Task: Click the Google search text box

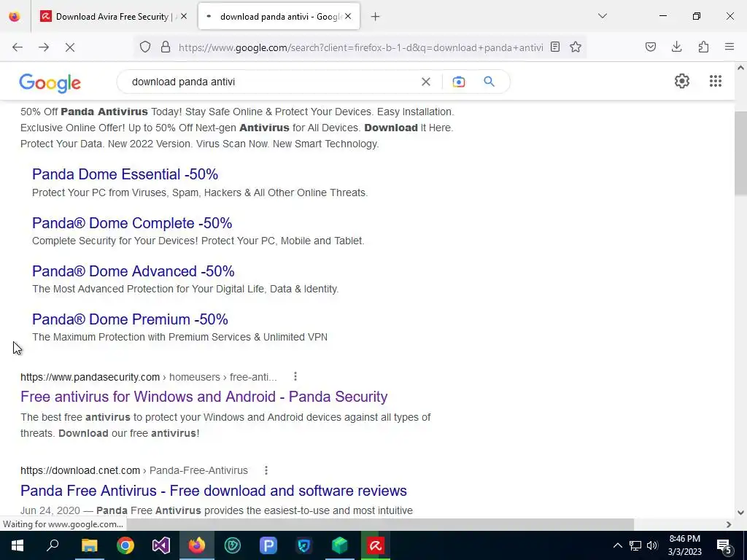Action: click(x=271, y=82)
